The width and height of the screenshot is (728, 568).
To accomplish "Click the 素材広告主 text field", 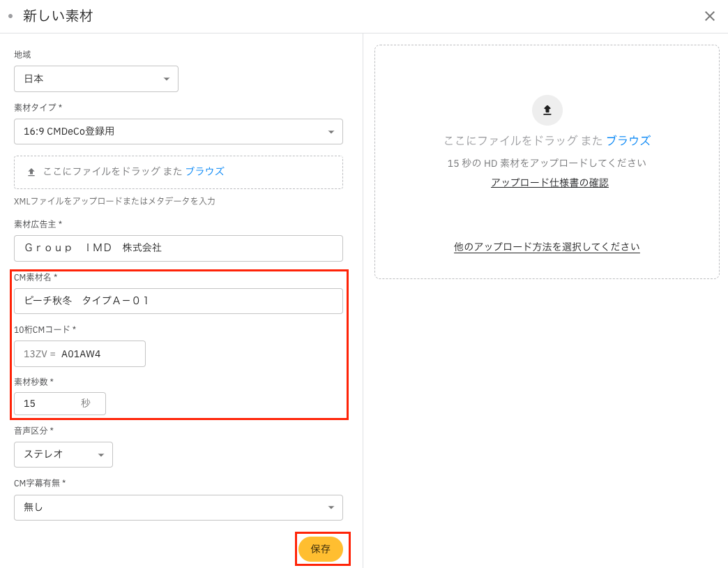I will (179, 248).
